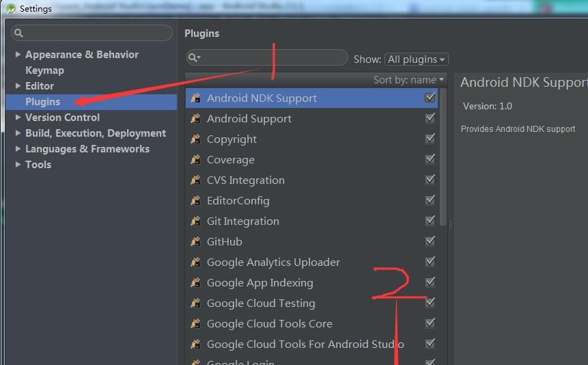
Task: Click the Google Cloud Tools Core plugin icon
Action: pyautogui.click(x=195, y=323)
